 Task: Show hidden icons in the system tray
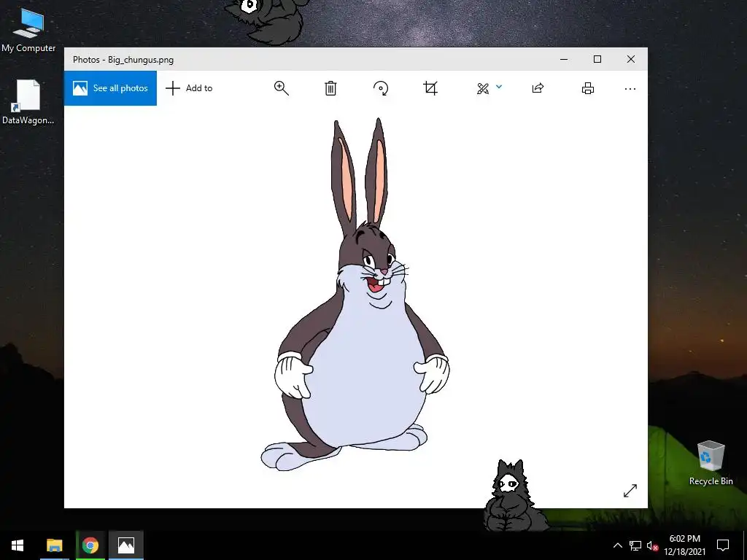coord(617,545)
